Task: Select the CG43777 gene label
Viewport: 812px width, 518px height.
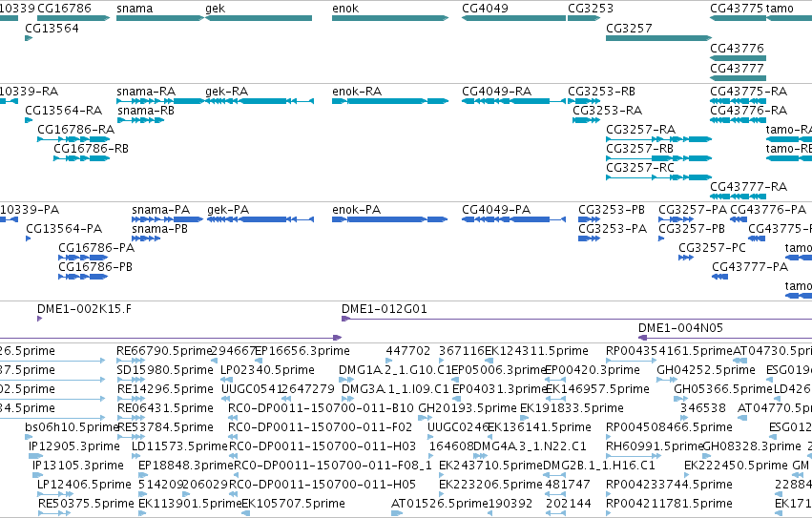Action: coord(737,69)
